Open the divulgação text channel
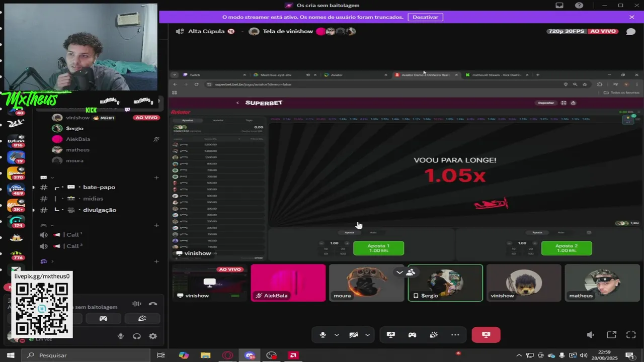This screenshot has height=362, width=644. click(x=100, y=210)
